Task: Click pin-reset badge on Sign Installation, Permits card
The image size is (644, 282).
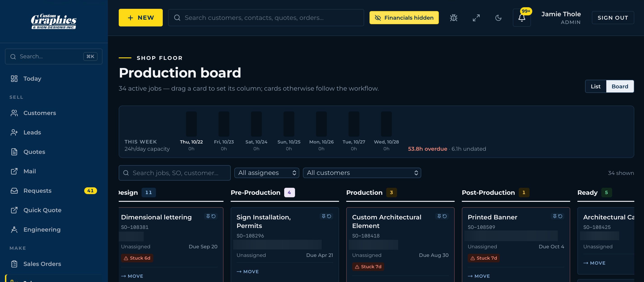Action: point(326,216)
